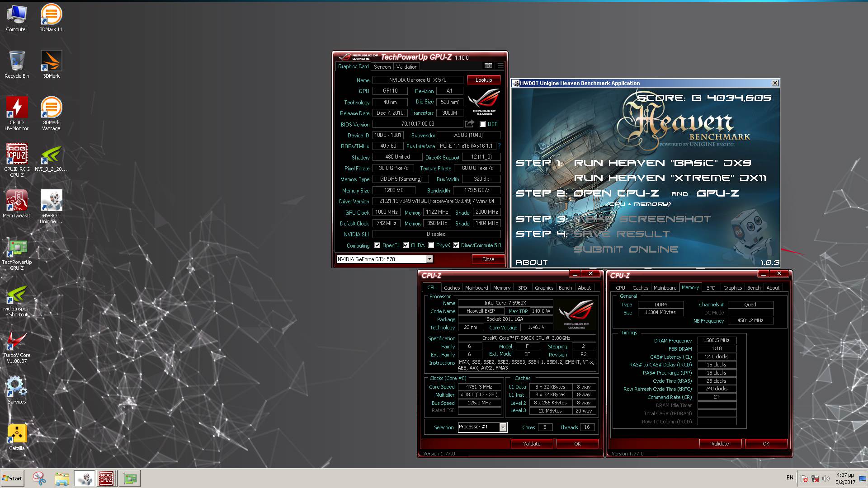Image resolution: width=868 pixels, height=488 pixels.
Task: Switch to ROG CPU-Z taskbar item
Action: coord(106,478)
